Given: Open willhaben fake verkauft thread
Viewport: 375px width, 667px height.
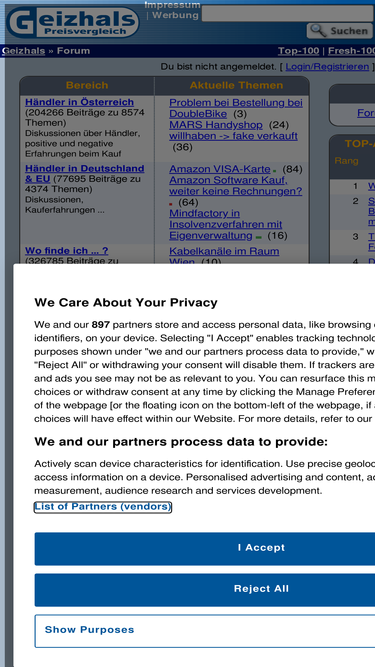Looking at the screenshot, I should pyautogui.click(x=233, y=136).
